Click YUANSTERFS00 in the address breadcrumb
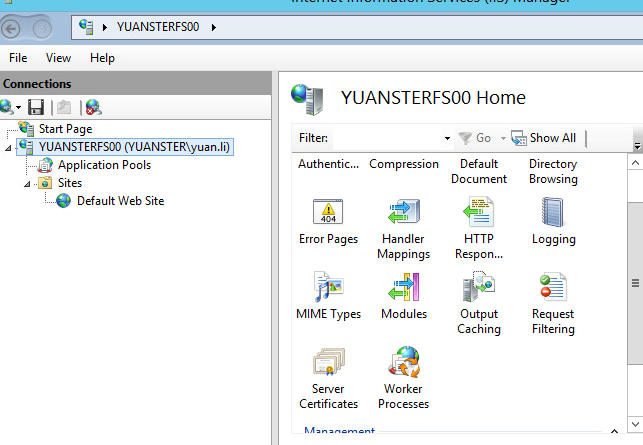The height and width of the screenshot is (445, 643). (x=158, y=27)
